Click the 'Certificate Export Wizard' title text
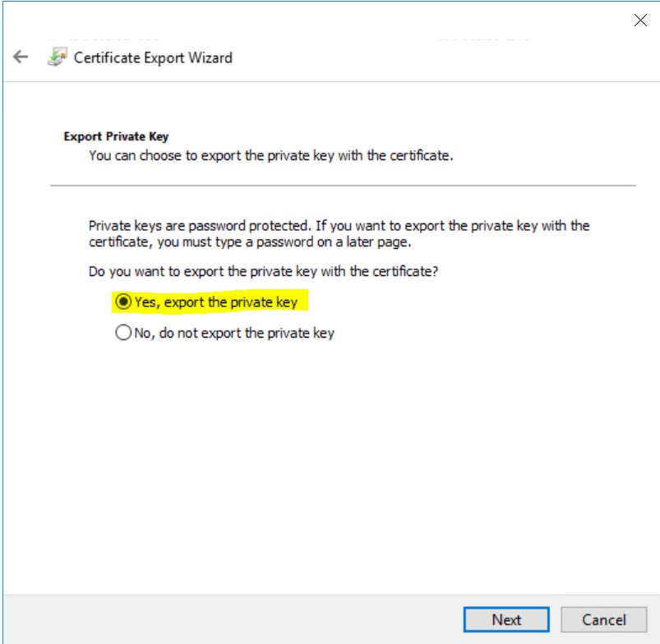This screenshot has height=644, width=660. [153, 57]
